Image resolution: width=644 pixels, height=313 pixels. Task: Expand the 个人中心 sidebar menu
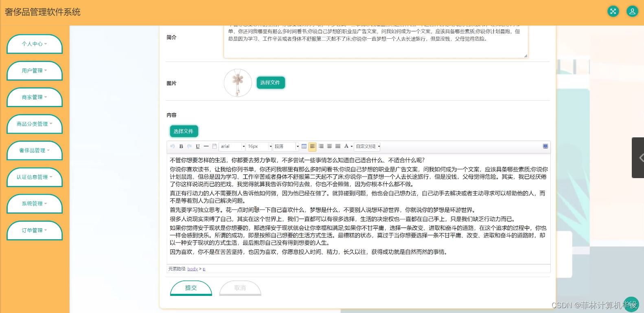(x=35, y=44)
